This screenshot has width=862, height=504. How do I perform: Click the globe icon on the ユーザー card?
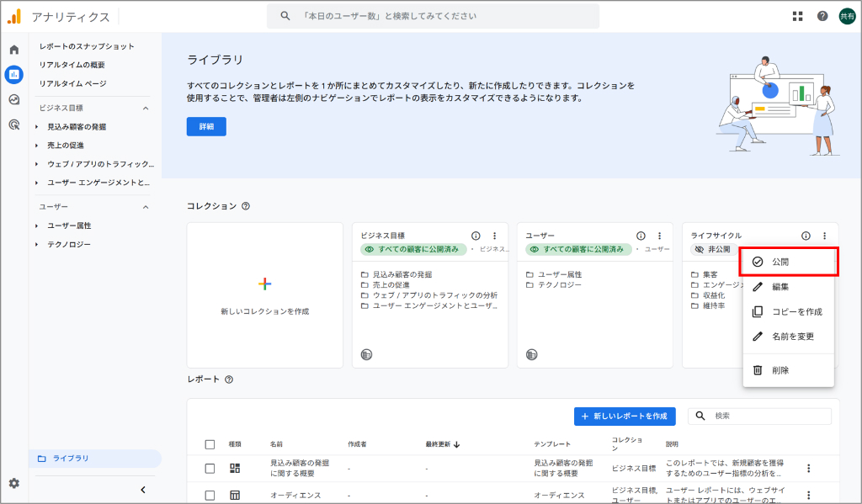coord(531,353)
